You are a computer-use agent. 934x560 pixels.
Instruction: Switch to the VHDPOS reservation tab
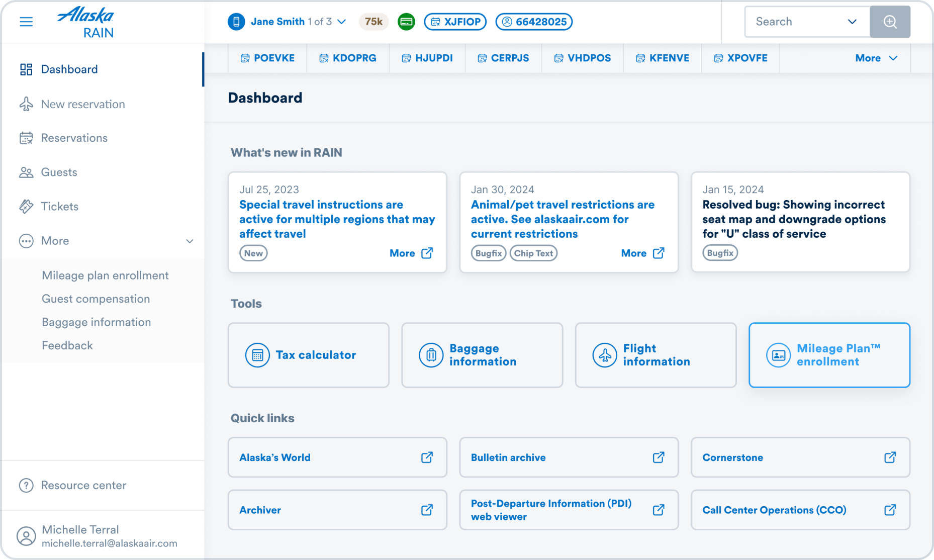pyautogui.click(x=583, y=58)
